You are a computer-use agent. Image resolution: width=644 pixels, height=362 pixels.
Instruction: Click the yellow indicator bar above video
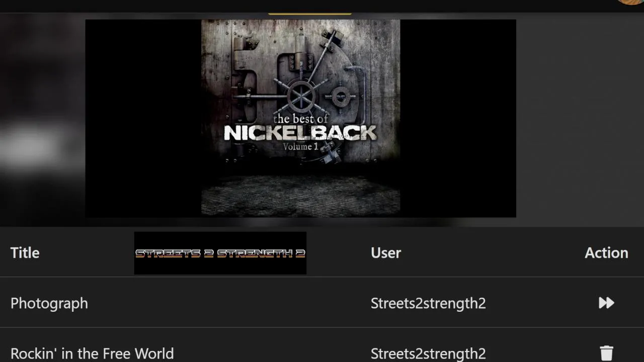click(x=310, y=14)
